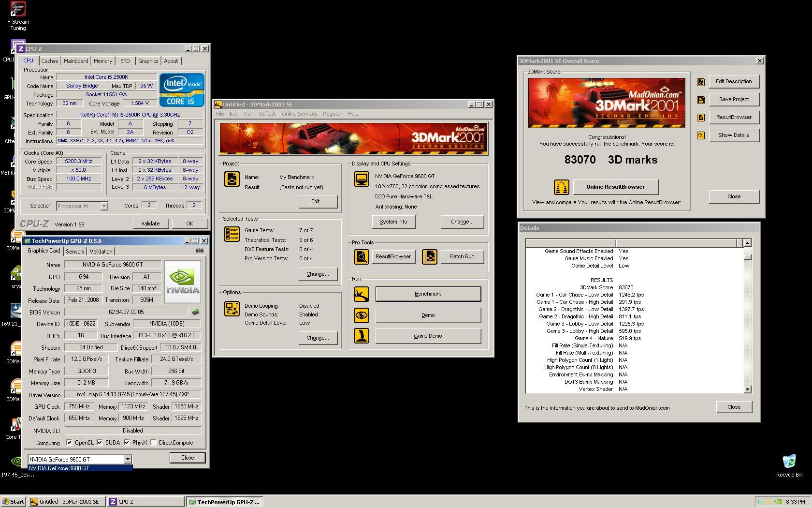Click the System Info button
The image size is (812, 508).
pyautogui.click(x=393, y=222)
